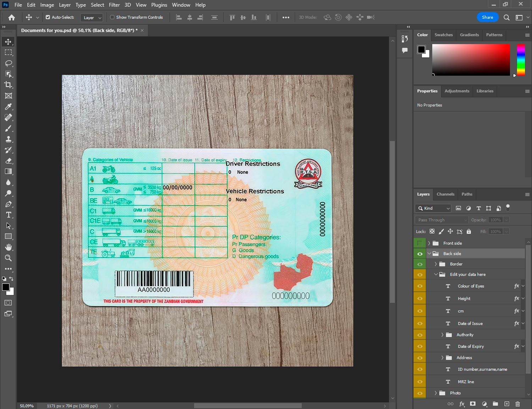Switch to the Channels tab

pyautogui.click(x=445, y=194)
